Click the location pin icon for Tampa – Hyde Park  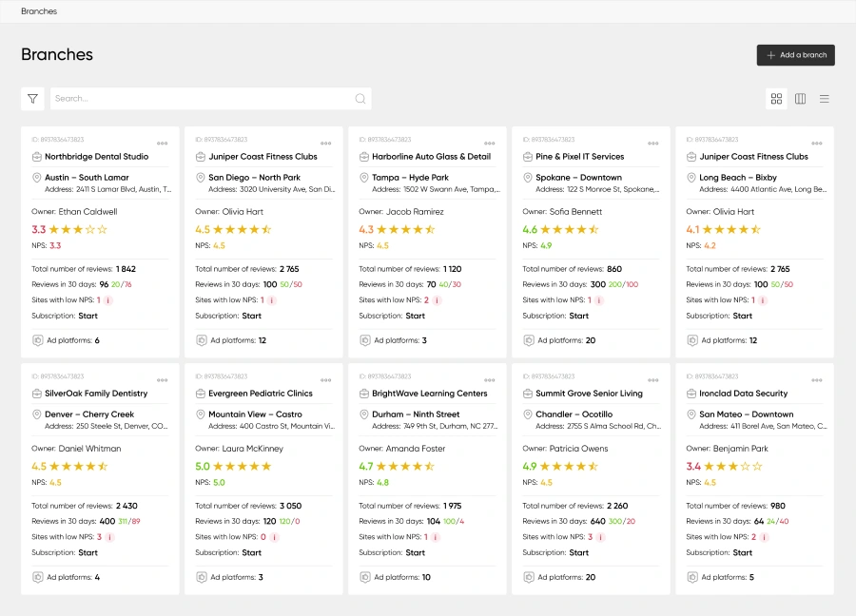point(364,178)
